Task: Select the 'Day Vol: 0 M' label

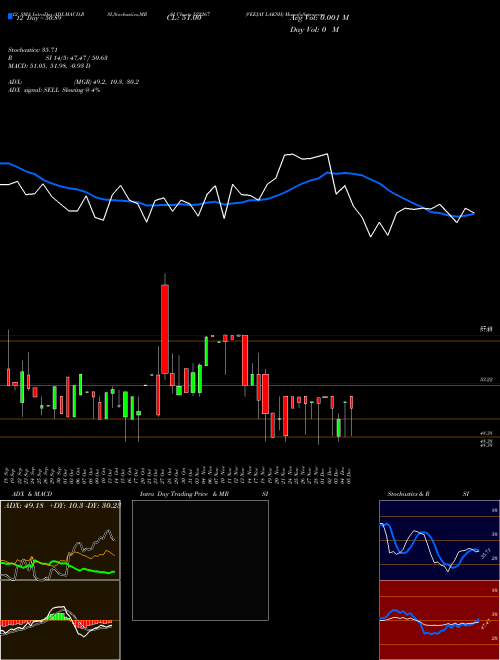Action: (314, 30)
